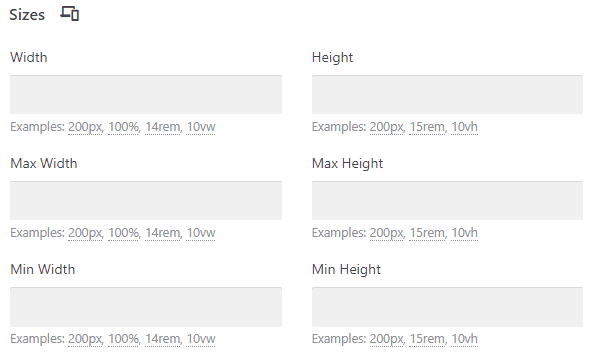The width and height of the screenshot is (599, 364).
Task: Choose the 15rem example under Height
Action: 427,127
